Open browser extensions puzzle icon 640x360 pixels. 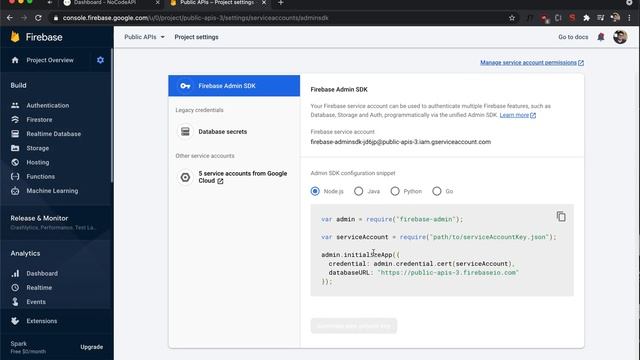(x=587, y=18)
